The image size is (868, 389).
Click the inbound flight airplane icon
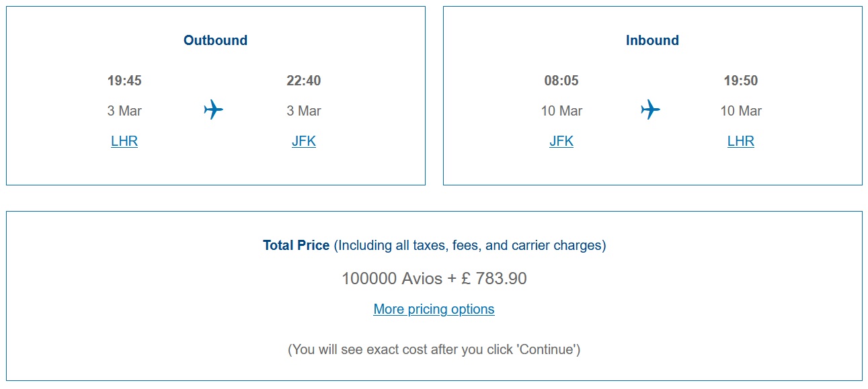click(x=650, y=109)
